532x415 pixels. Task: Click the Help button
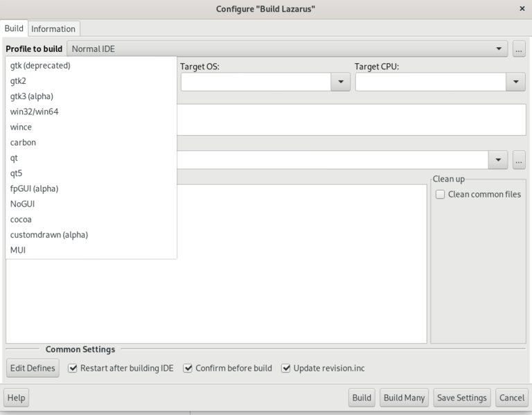(x=16, y=398)
